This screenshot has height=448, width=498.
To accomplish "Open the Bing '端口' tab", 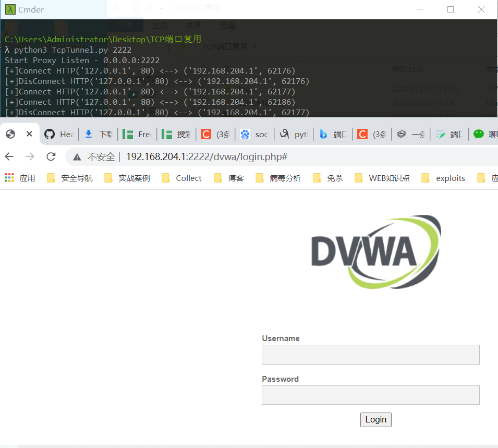I will tap(333, 135).
